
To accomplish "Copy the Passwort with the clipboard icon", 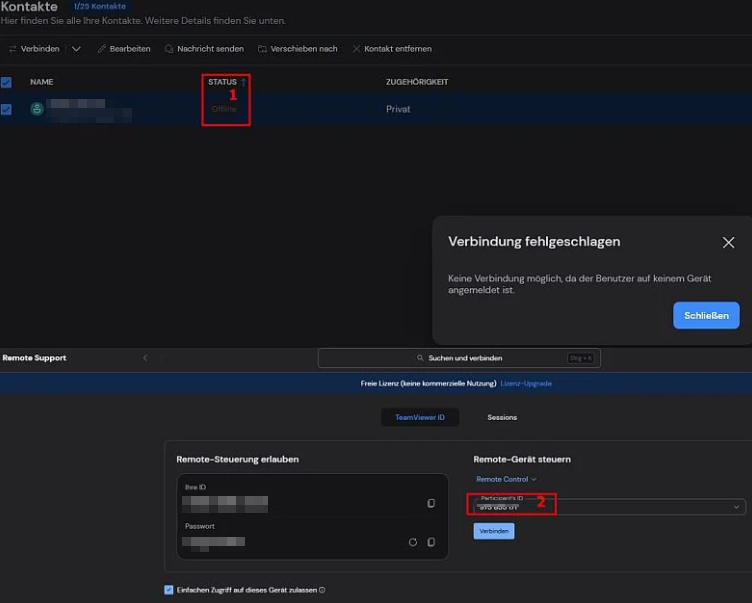I will 431,542.
